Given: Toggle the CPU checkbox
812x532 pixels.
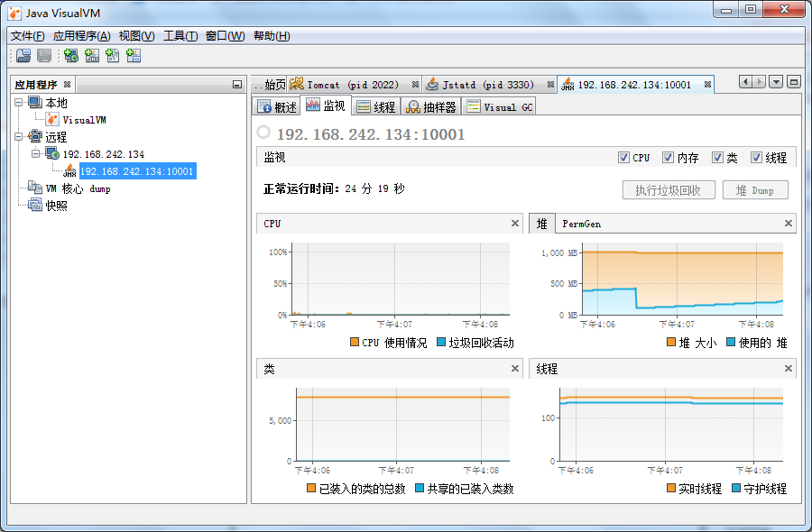Looking at the screenshot, I should pyautogui.click(x=624, y=157).
